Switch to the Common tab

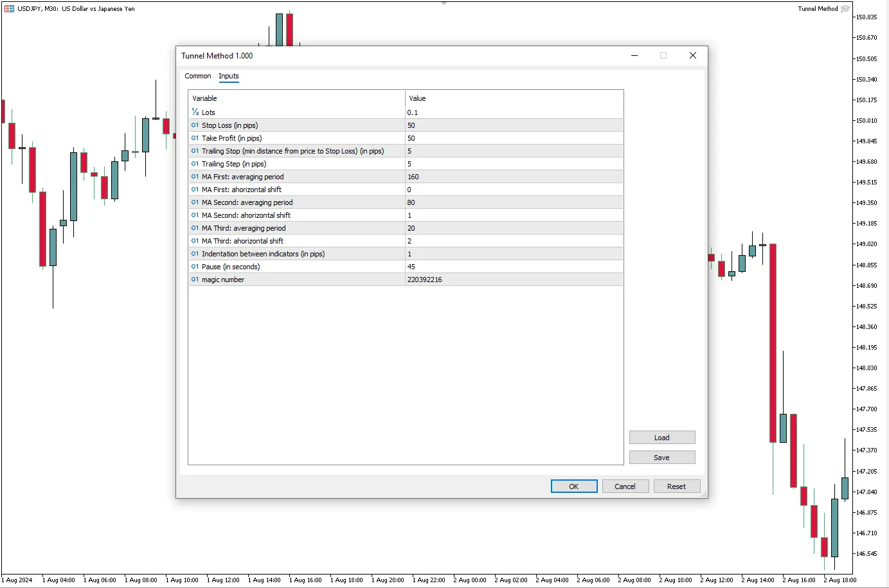198,76
